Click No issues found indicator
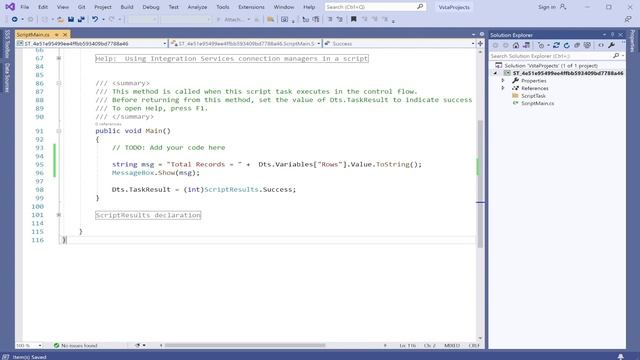 pyautogui.click(x=76, y=345)
